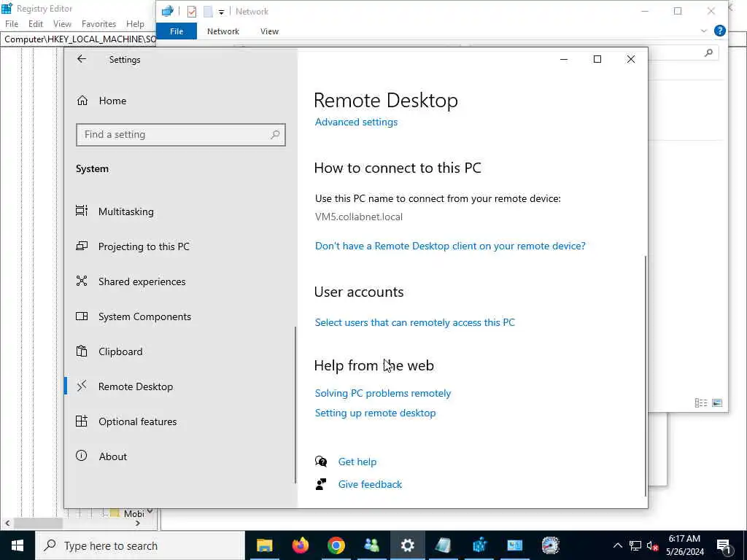Viewport: 747px width, 560px height.
Task: Click Properties quick access icon in Network window
Action: 192,12
